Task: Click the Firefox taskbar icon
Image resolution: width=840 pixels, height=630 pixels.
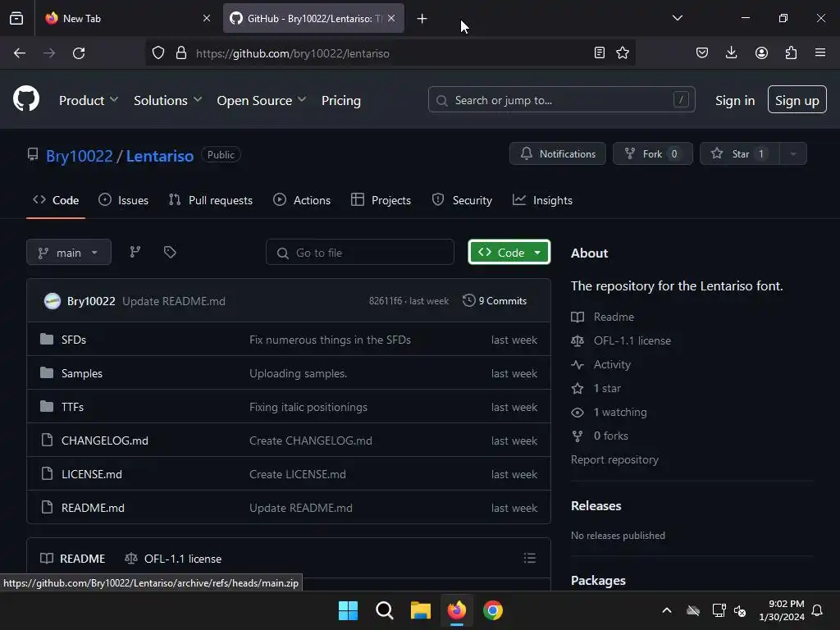Action: click(x=457, y=610)
